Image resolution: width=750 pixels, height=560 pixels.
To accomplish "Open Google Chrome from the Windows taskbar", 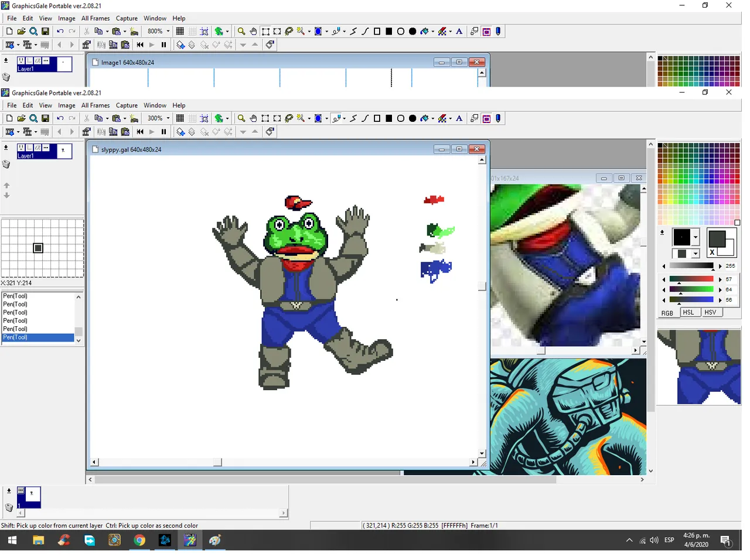I will (139, 540).
